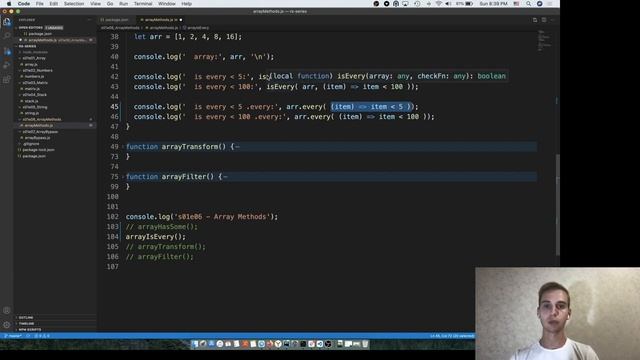Click the split editor icon in the tab bar
The image size is (640, 360).
point(544,20)
